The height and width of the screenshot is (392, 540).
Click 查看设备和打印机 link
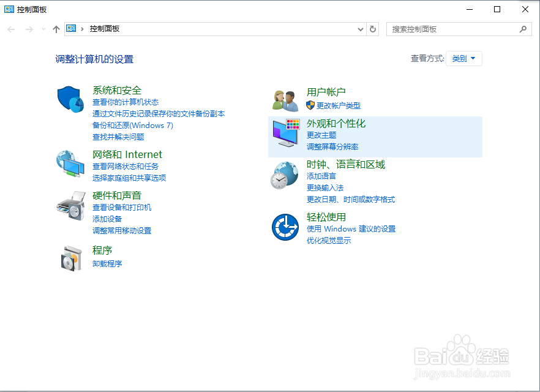pyautogui.click(x=122, y=208)
